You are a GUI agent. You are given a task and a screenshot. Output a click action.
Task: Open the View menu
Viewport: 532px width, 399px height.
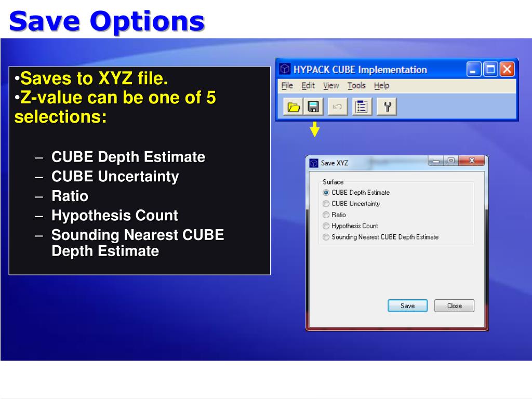tap(331, 86)
